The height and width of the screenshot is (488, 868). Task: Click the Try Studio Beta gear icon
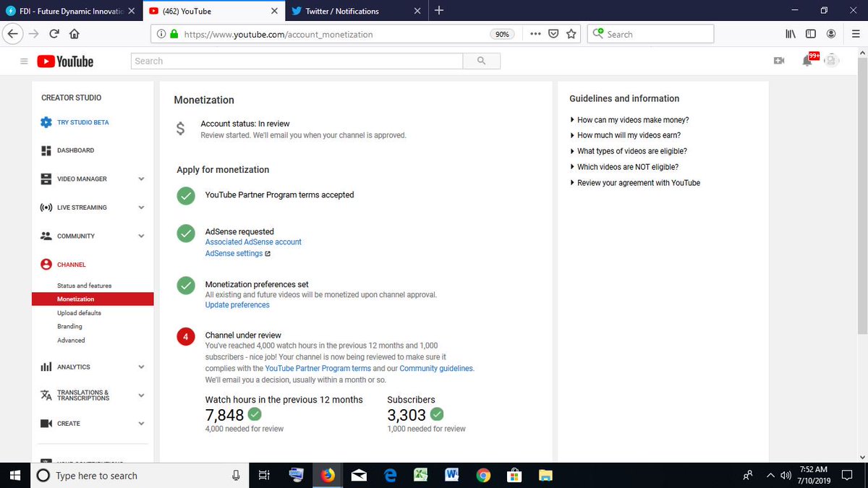coord(46,122)
